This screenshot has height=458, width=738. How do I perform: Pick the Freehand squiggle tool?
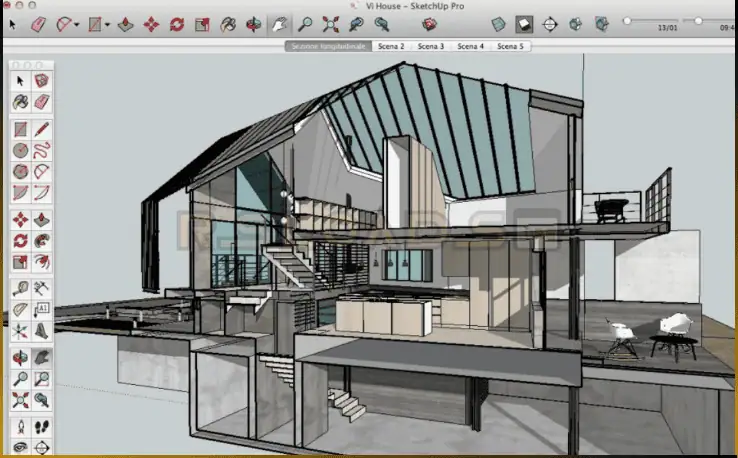pos(41,151)
